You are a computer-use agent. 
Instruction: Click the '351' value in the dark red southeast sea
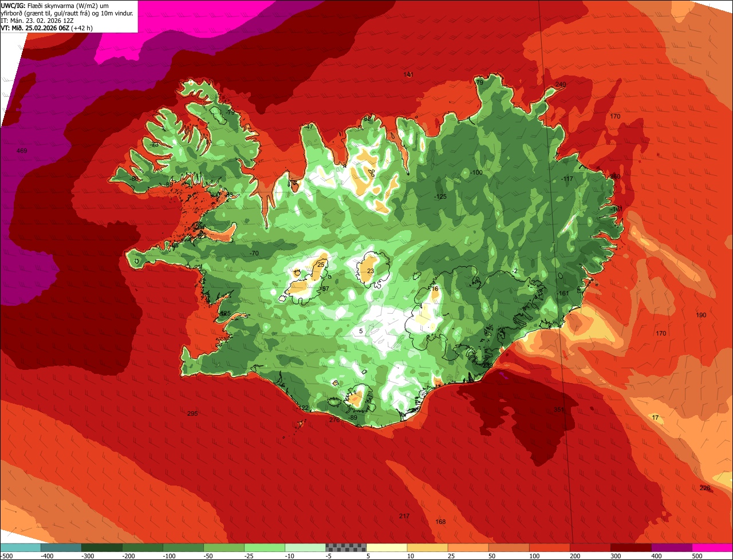coord(559,409)
